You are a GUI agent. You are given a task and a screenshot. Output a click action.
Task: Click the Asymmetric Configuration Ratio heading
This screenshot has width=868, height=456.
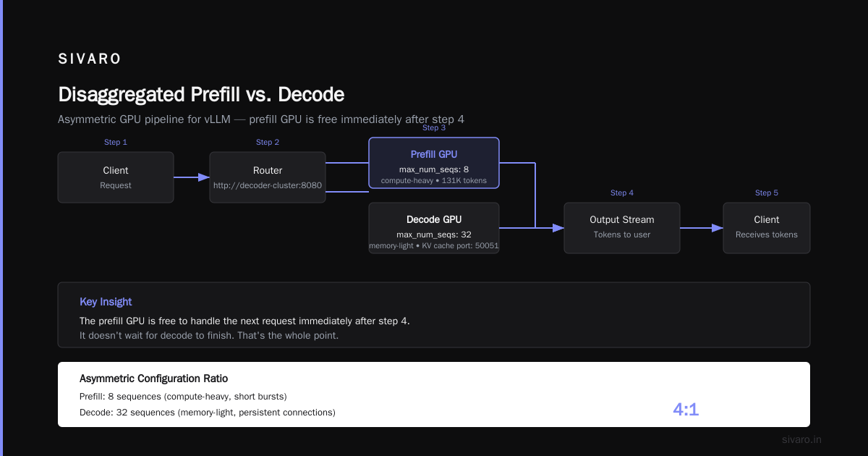click(x=154, y=379)
